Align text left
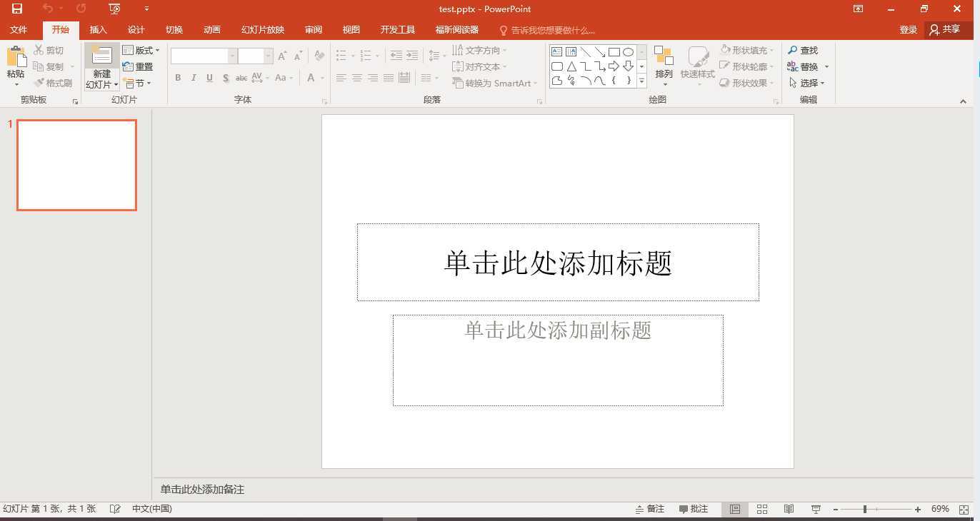 pyautogui.click(x=341, y=78)
